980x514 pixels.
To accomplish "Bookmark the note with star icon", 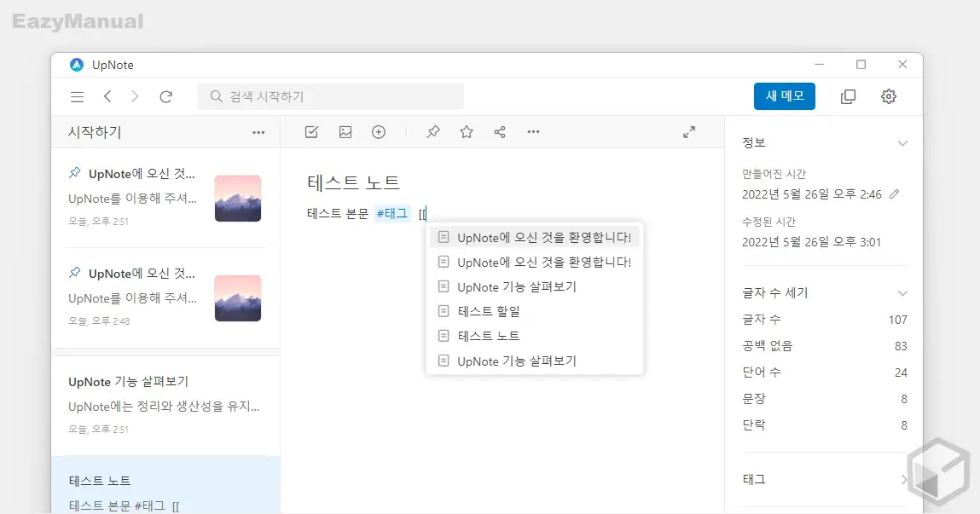I will (467, 132).
